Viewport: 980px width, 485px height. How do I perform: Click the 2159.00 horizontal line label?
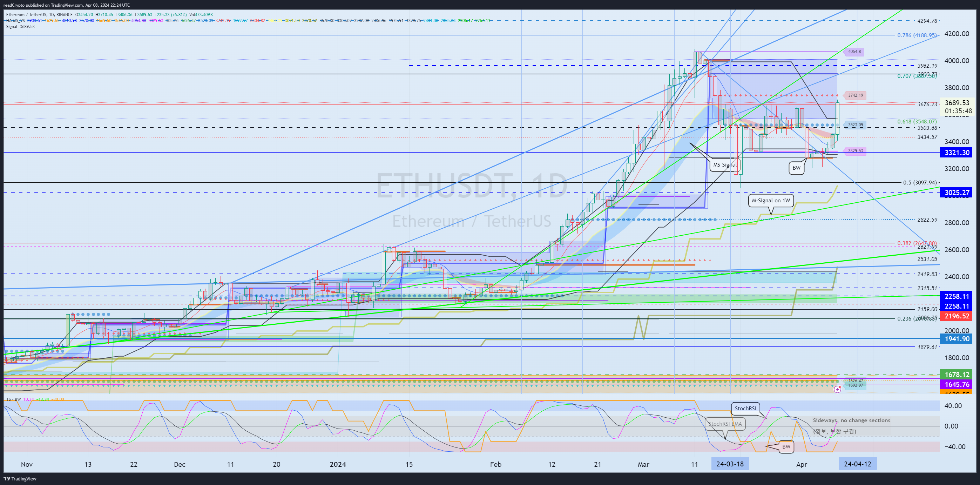pyautogui.click(x=927, y=309)
